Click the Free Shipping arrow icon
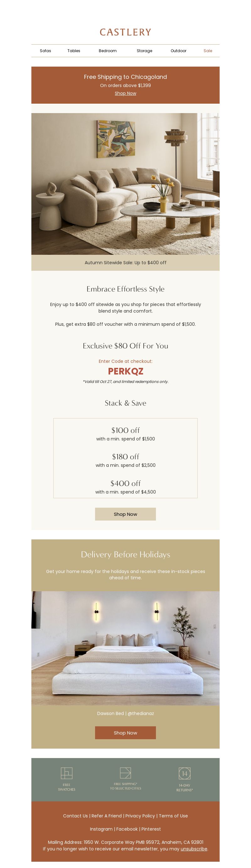The image size is (251, 868). [125, 772]
